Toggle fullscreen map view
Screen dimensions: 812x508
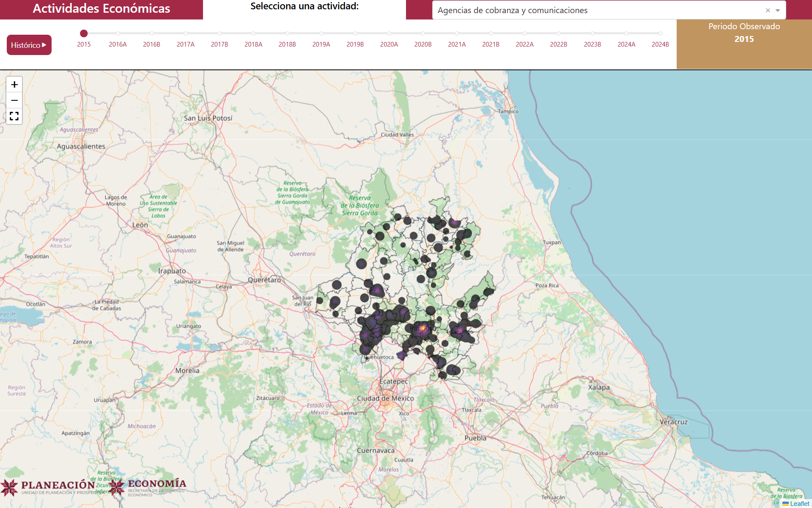click(14, 116)
